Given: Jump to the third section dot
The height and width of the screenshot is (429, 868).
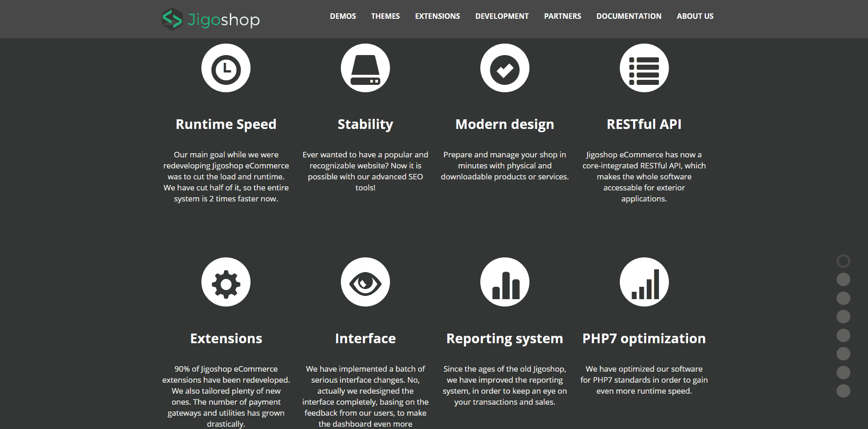Looking at the screenshot, I should click(843, 298).
